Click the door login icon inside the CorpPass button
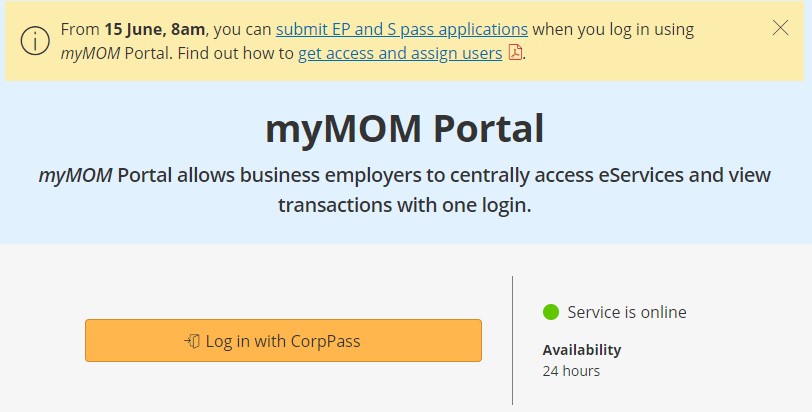The height and width of the screenshot is (412, 812). coord(192,341)
